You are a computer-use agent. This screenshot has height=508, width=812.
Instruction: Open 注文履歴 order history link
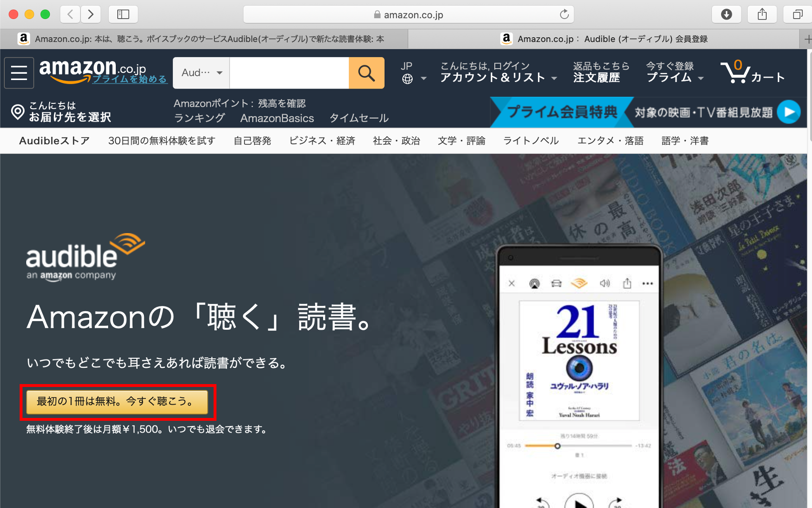click(597, 78)
